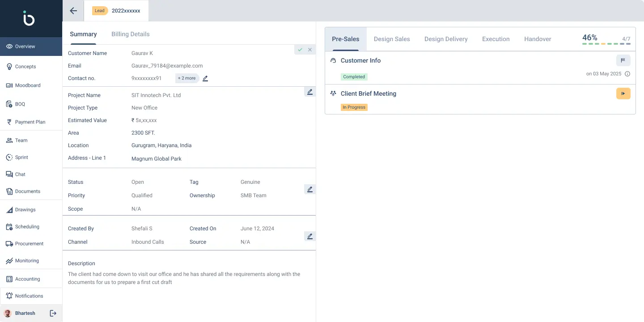Click the Completed status badge
Screen dimensions: 644x322
(354, 77)
